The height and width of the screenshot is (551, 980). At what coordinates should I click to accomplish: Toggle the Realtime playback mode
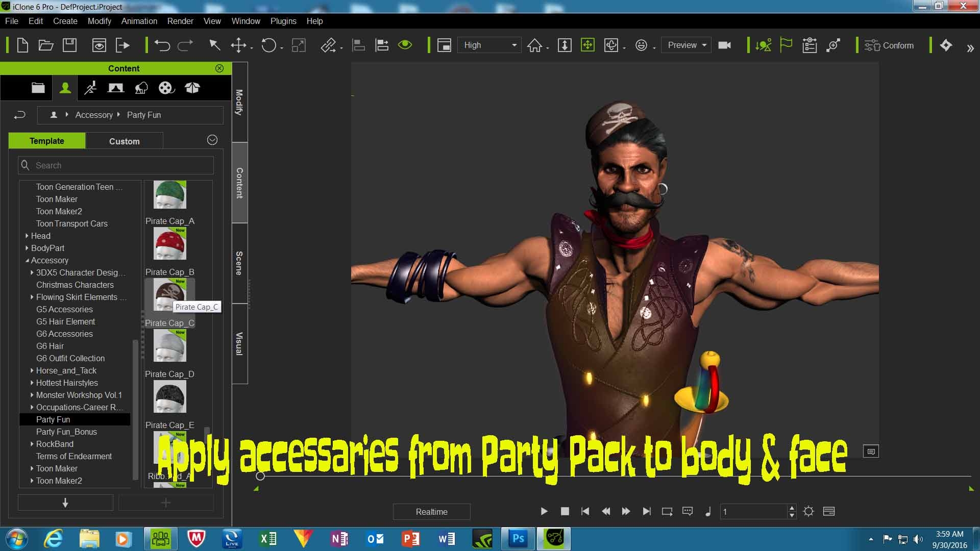(431, 512)
